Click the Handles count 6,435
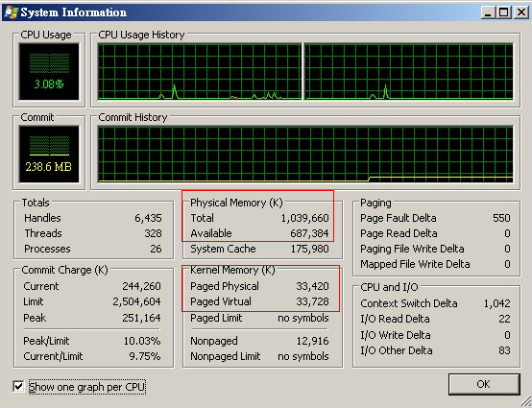The width and height of the screenshot is (532, 408). click(x=148, y=218)
